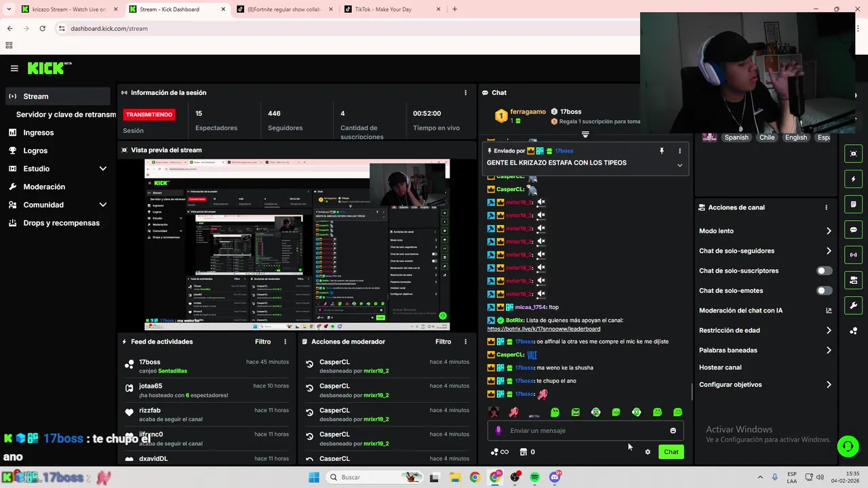This screenshot has width=868, height=488.
Task: Select the English tag
Action: [x=796, y=138]
